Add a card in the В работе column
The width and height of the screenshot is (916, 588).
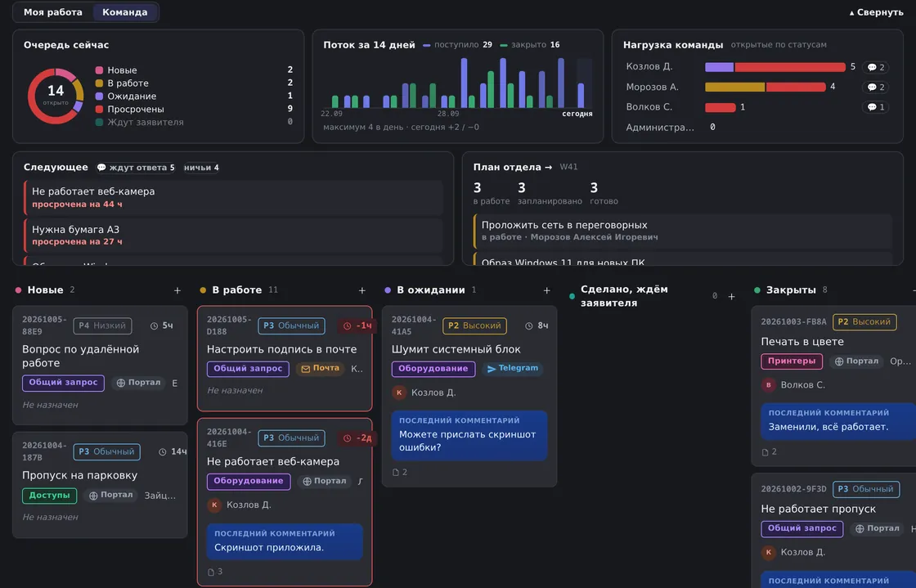[x=361, y=290]
